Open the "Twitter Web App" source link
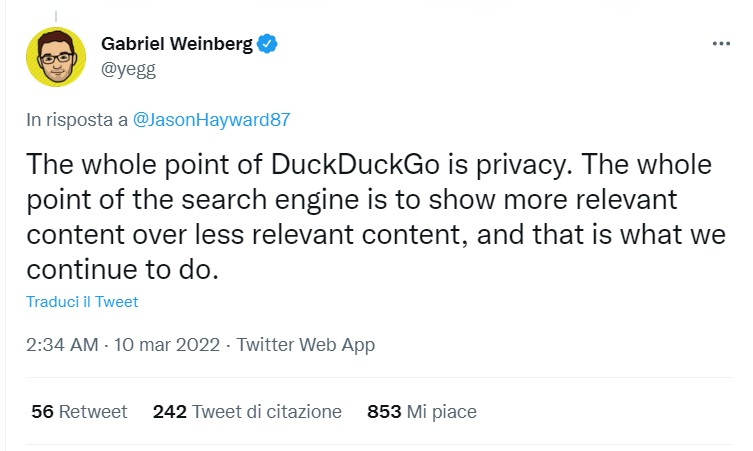This screenshot has height=451, width=753. click(x=305, y=345)
